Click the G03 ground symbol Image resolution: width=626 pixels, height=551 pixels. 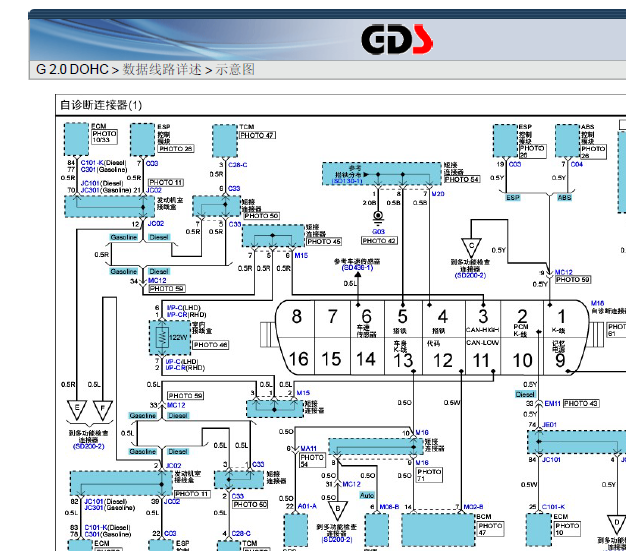tap(378, 218)
